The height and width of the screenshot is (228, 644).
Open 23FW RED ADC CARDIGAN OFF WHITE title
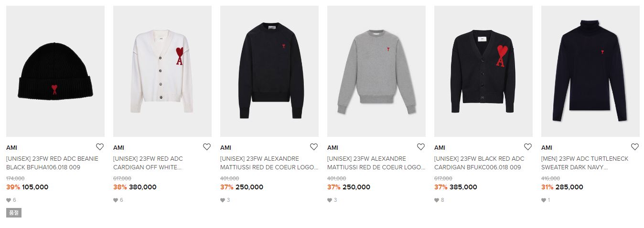[149, 163]
